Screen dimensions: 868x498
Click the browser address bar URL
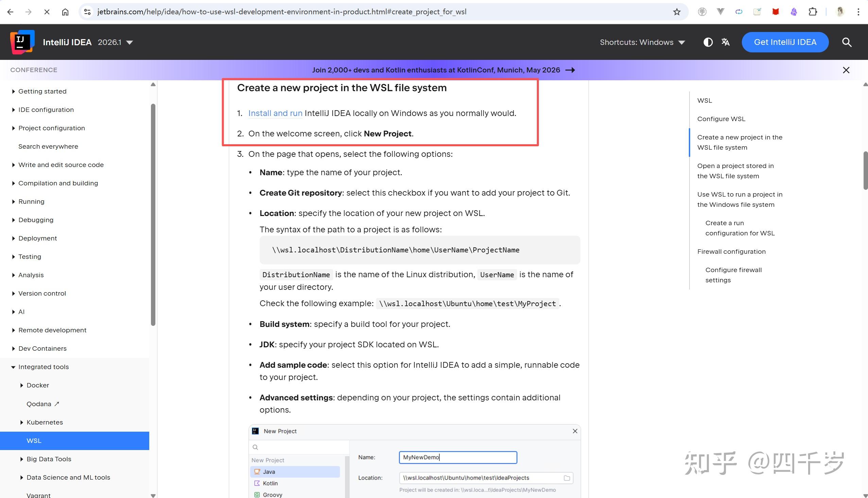click(282, 12)
